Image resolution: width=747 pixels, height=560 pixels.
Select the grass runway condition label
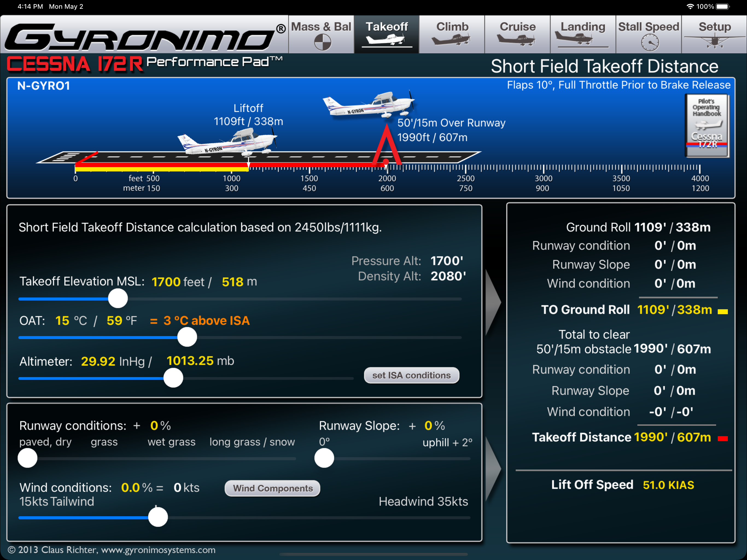(104, 442)
